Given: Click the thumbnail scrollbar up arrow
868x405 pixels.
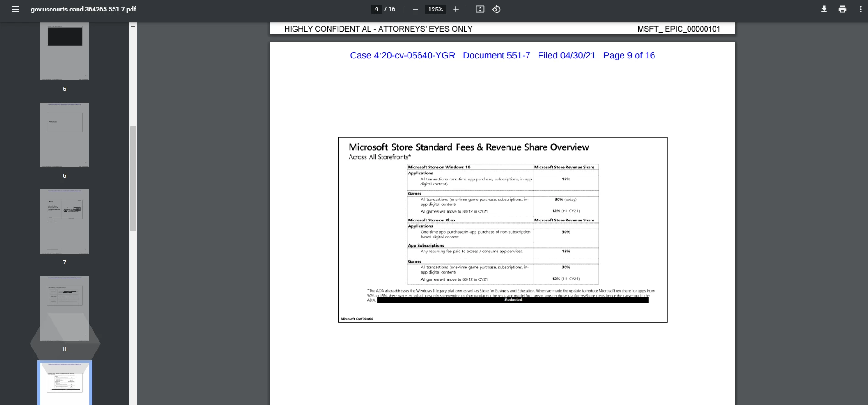Looking at the screenshot, I should point(133,26).
